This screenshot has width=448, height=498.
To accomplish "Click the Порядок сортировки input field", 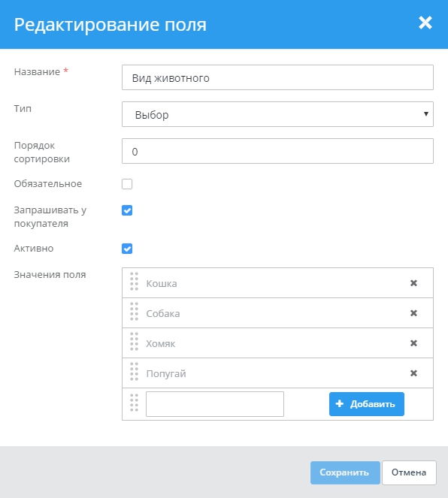I will pos(277,151).
